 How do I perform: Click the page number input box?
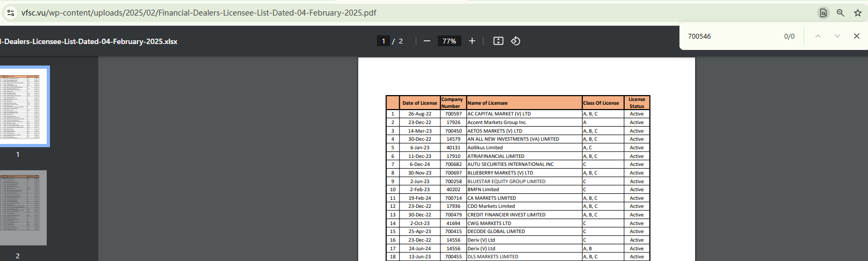tap(383, 41)
